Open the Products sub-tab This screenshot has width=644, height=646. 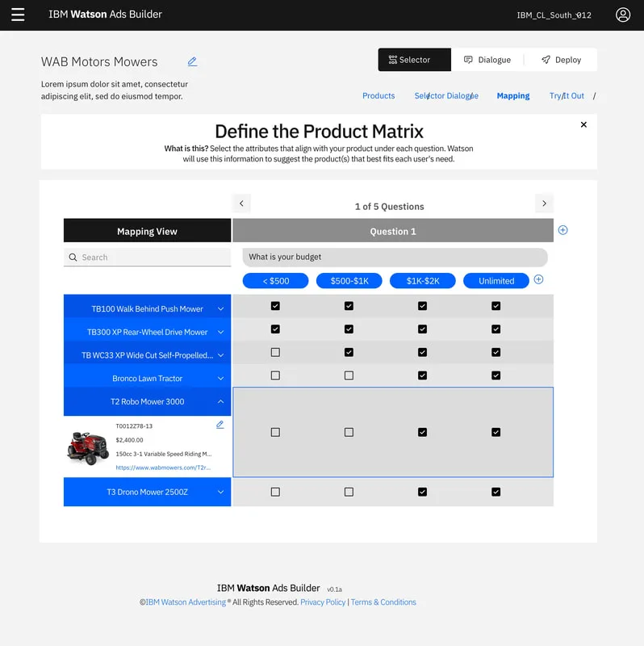(x=378, y=95)
